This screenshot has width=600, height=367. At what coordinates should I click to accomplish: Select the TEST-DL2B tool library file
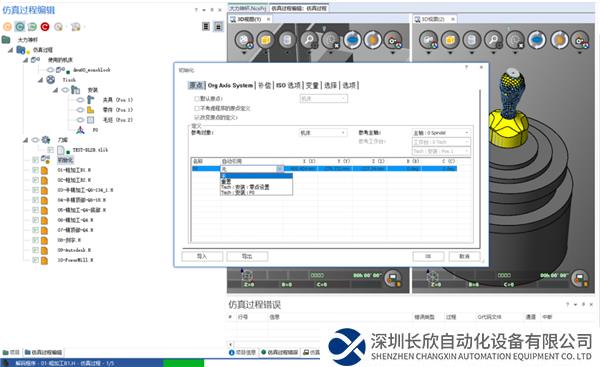[x=90, y=150]
